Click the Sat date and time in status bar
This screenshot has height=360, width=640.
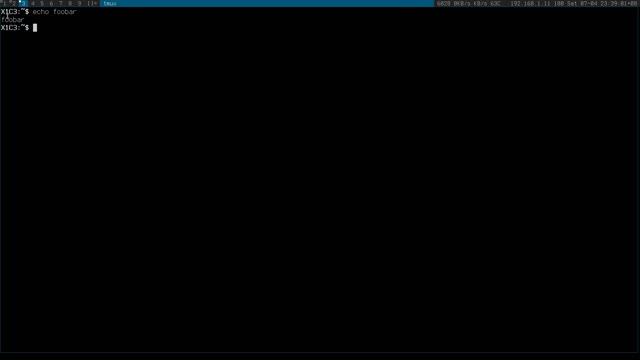[602, 3]
